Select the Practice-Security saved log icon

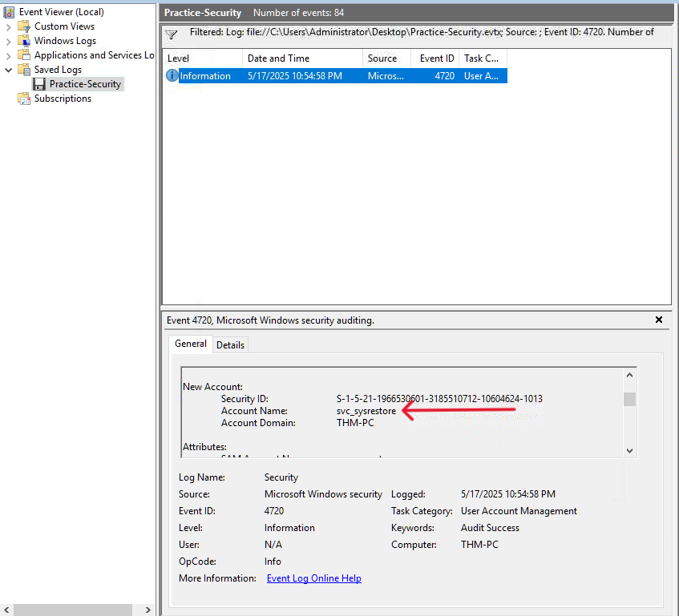click(x=39, y=84)
